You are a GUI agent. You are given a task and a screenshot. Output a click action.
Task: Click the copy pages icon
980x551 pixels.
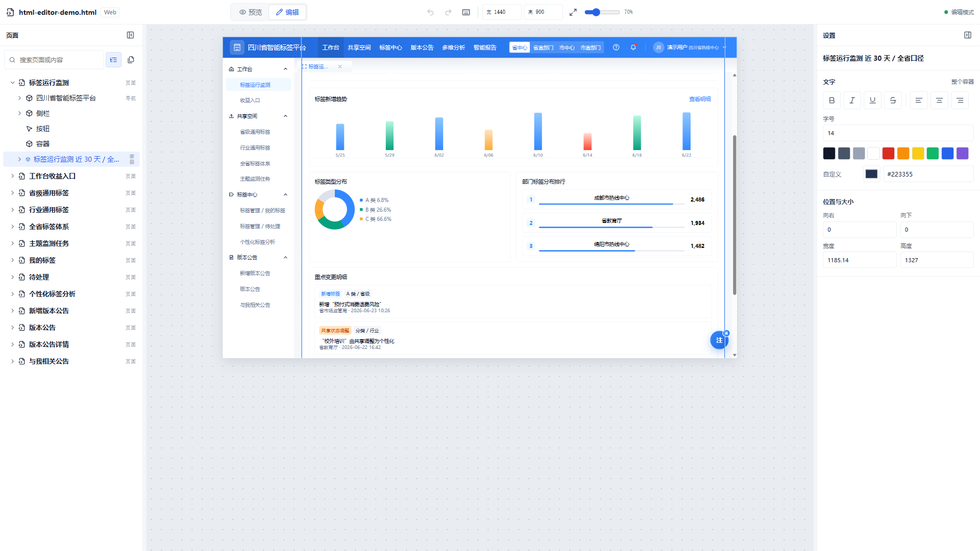[x=131, y=60]
